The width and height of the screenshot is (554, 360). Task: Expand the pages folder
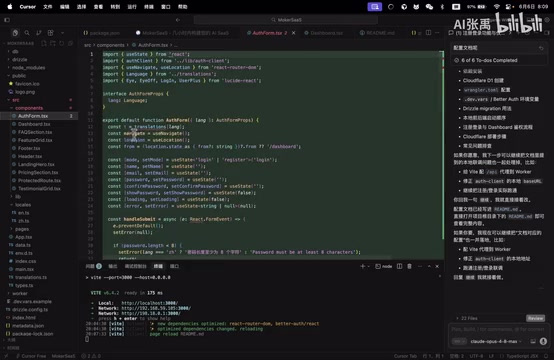(x=22, y=229)
